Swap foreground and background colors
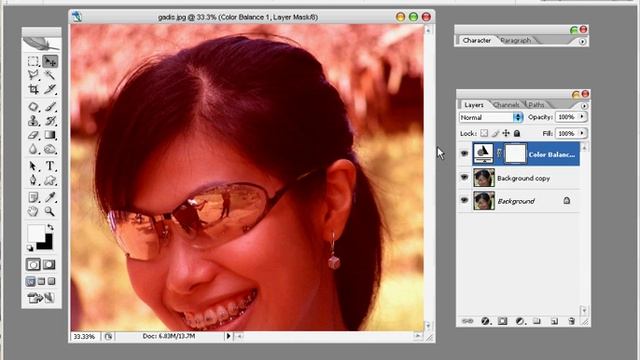Image resolution: width=640 pixels, height=360 pixels. [x=50, y=227]
